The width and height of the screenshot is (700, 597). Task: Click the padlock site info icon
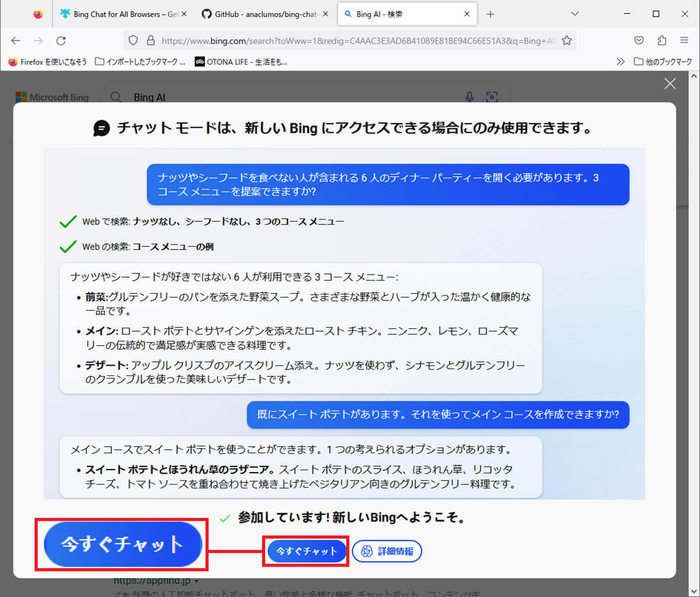coord(150,41)
